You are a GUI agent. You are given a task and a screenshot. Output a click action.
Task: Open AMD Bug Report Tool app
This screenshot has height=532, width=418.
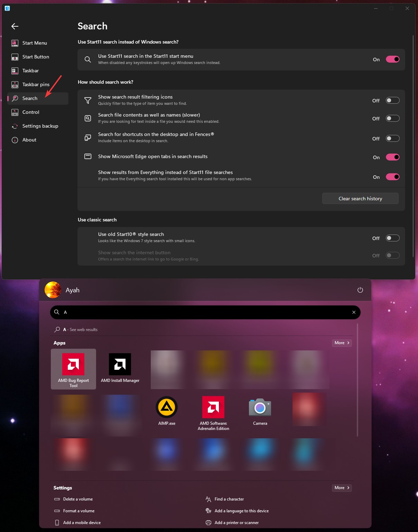click(73, 369)
